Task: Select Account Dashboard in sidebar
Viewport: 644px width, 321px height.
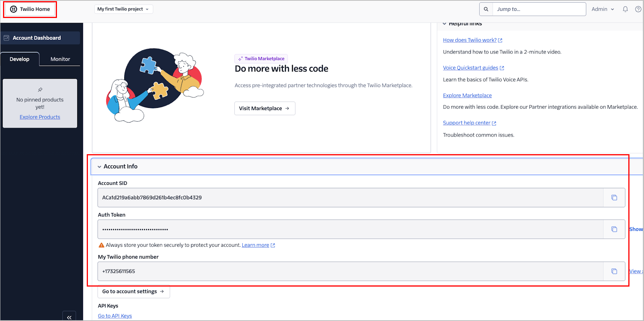Action: [40, 38]
